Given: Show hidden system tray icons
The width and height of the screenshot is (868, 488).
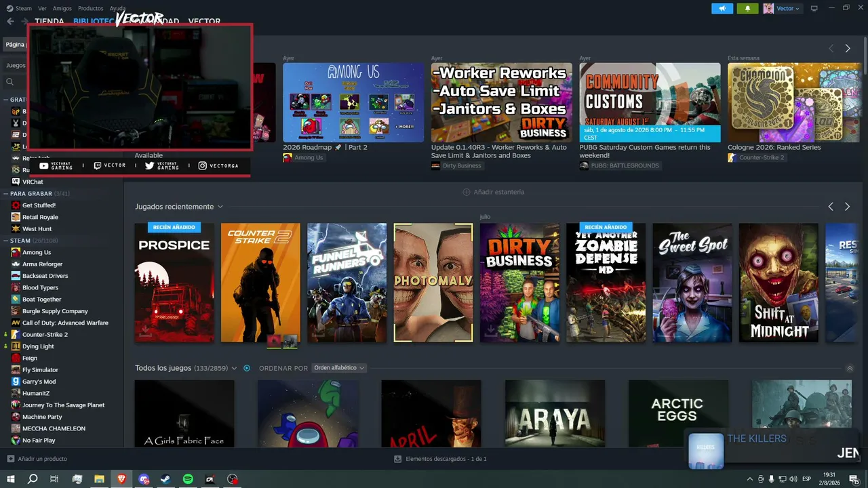Looking at the screenshot, I should pyautogui.click(x=749, y=479).
